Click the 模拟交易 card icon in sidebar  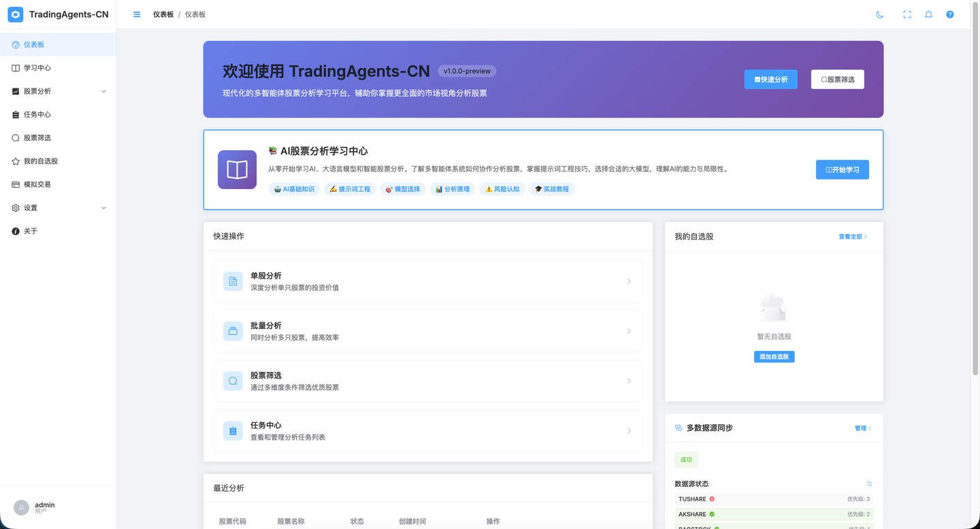16,184
